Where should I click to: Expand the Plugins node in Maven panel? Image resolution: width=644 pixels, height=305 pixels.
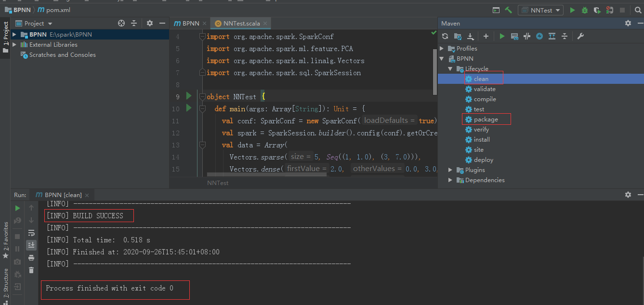450,170
